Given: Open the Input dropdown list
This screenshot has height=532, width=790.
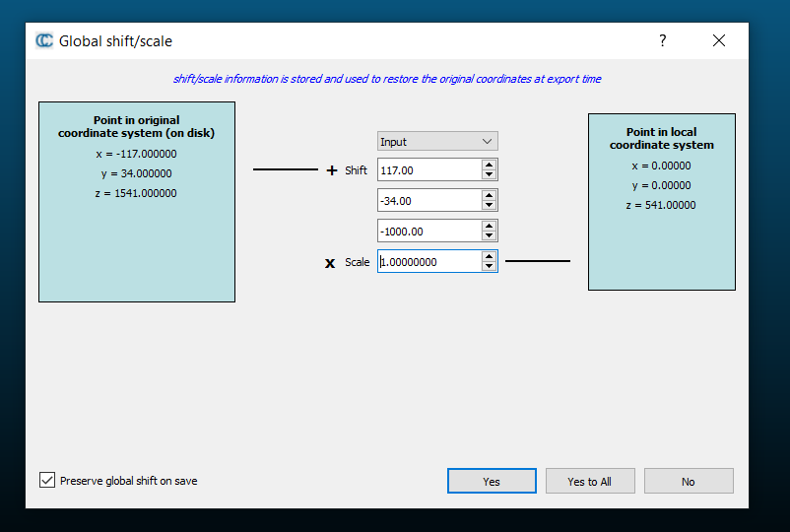Looking at the screenshot, I should click(x=437, y=141).
